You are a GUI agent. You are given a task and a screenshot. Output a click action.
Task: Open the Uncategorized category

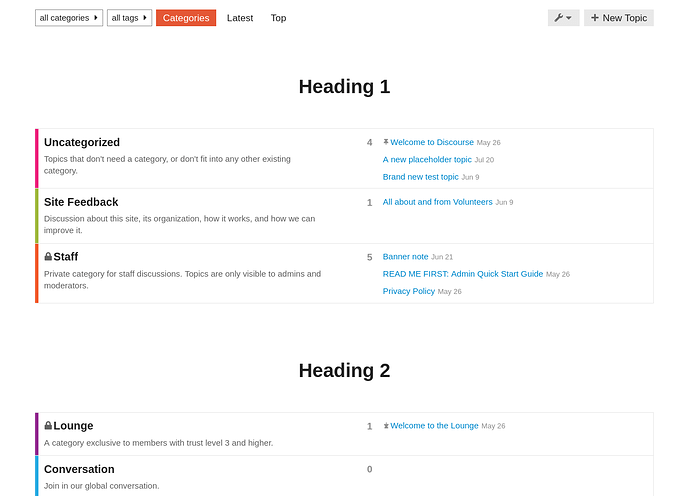[x=82, y=142]
